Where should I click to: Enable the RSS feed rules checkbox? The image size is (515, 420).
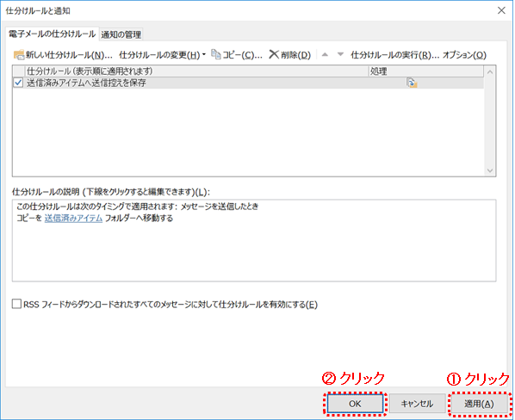tap(16, 304)
